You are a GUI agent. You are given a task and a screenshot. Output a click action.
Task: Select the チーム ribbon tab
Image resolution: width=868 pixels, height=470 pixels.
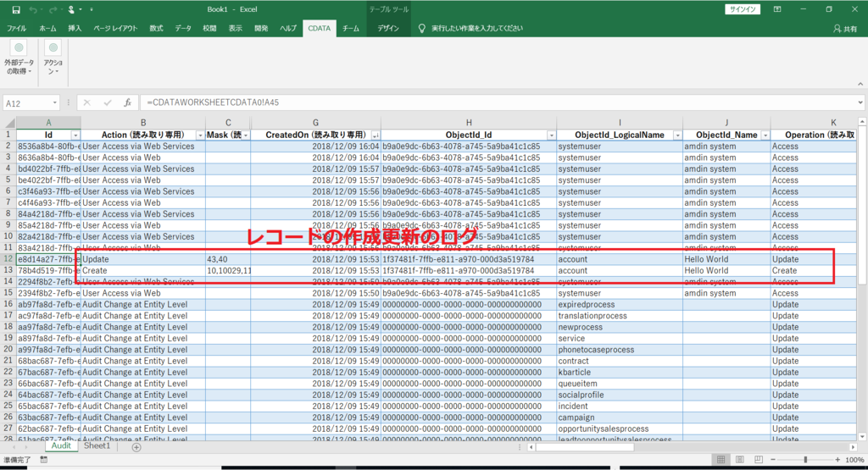click(350, 28)
